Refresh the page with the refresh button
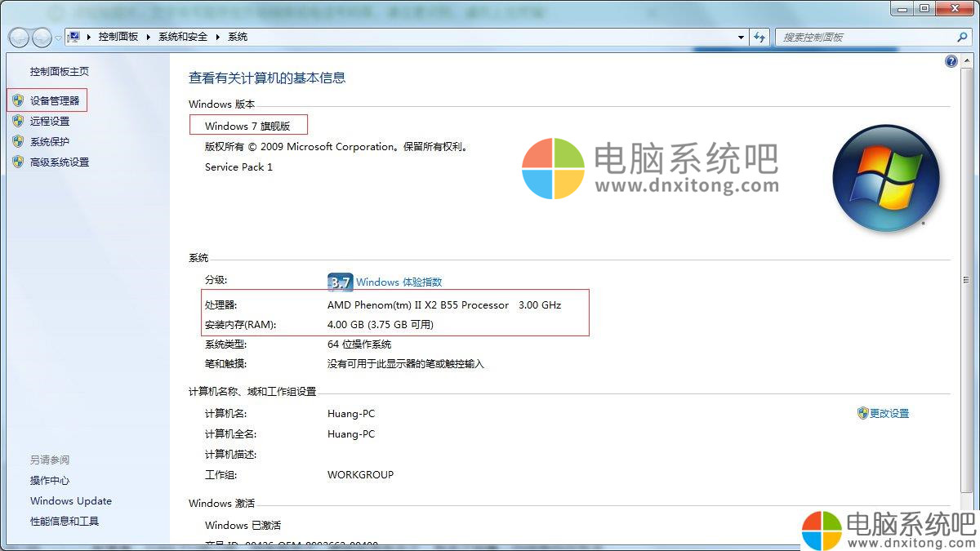 tap(760, 38)
